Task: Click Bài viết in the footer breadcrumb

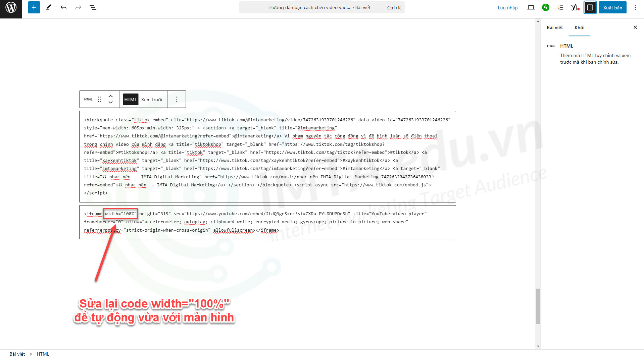Action: (17, 354)
